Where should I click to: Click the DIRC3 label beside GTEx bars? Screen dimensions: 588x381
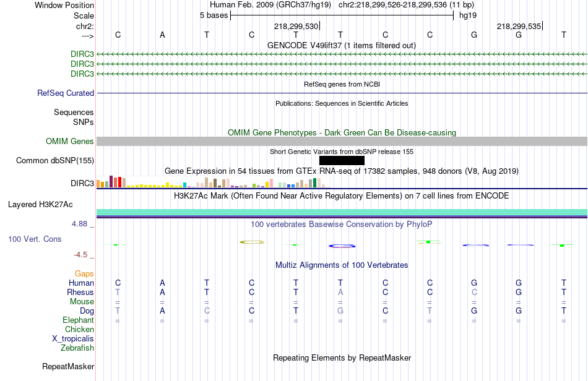(82, 183)
